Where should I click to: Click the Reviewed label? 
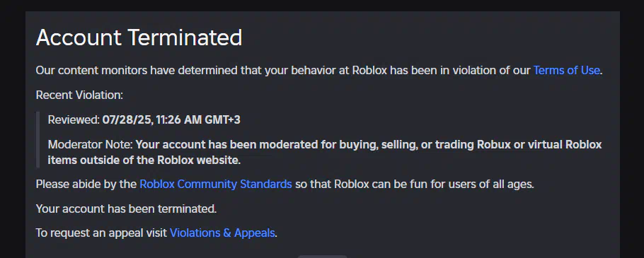[x=74, y=120]
